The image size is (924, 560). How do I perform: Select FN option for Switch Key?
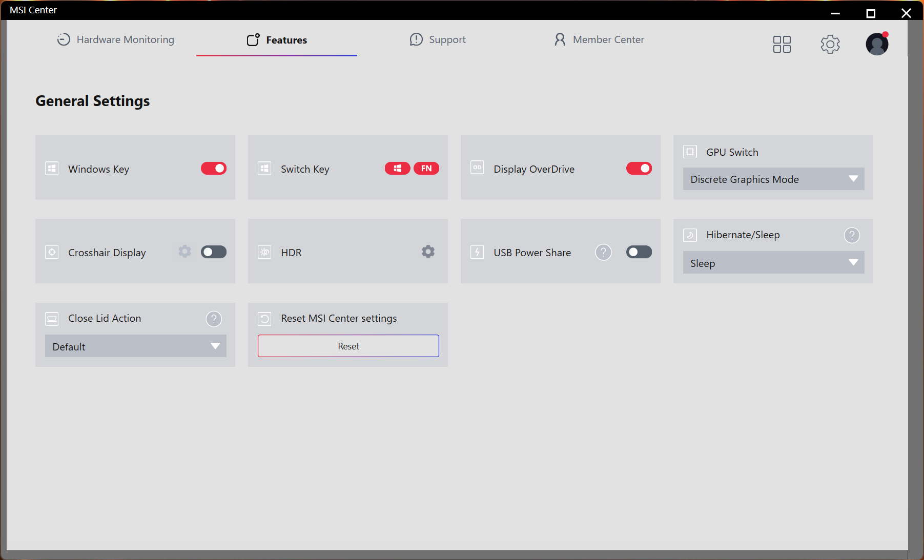426,169
